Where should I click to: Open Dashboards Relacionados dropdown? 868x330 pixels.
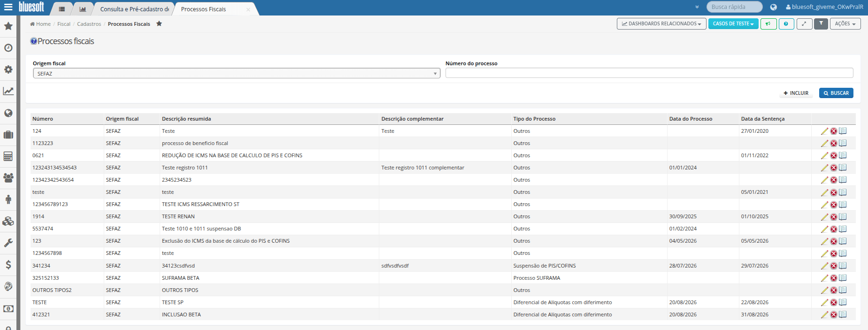[x=661, y=23]
